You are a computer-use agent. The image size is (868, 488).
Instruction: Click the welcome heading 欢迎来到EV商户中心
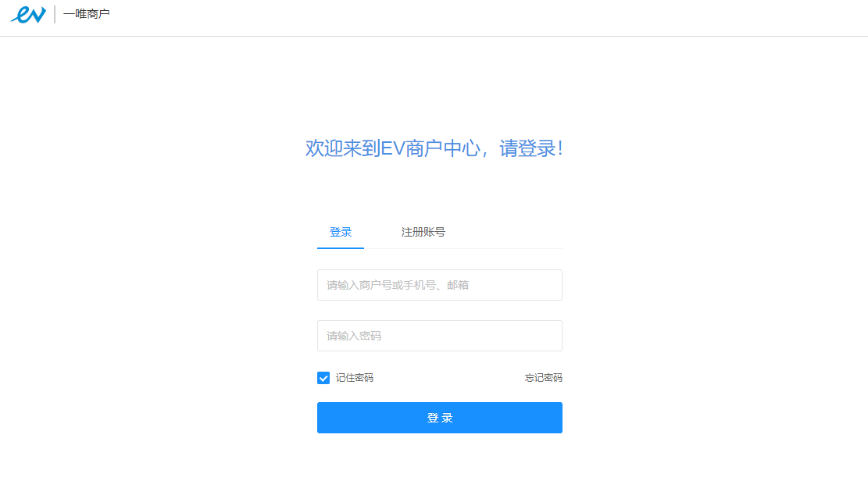pos(393,148)
